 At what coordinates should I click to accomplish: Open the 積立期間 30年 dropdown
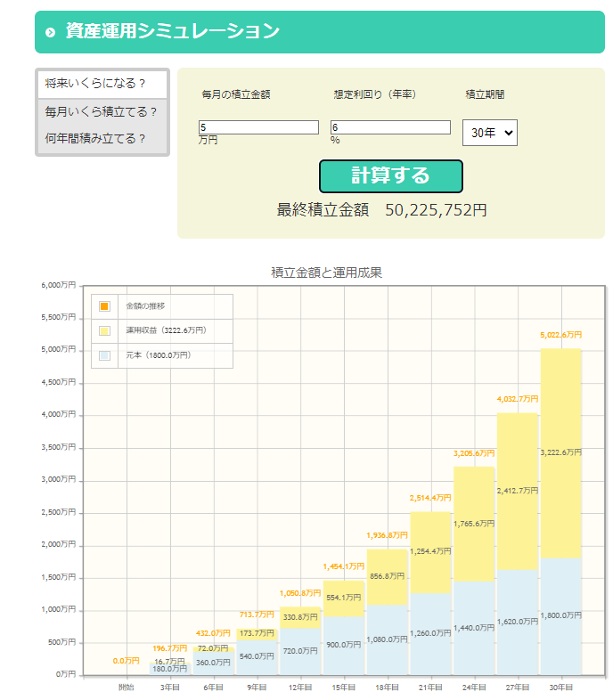pos(490,133)
